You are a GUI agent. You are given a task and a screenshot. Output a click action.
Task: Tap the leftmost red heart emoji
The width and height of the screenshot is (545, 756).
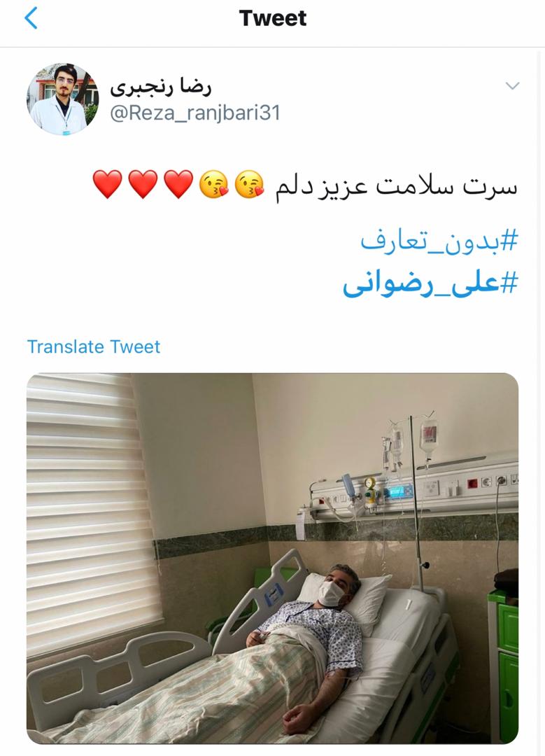108,185
